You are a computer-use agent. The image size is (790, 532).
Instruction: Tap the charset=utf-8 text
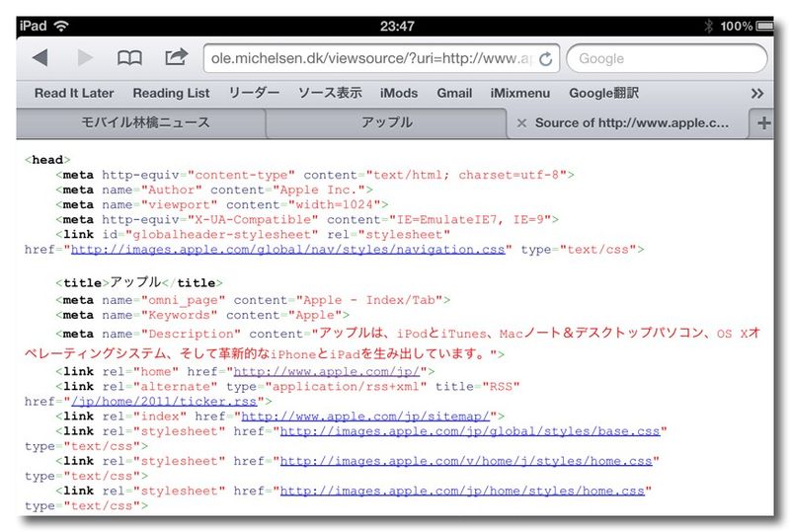pyautogui.click(x=509, y=175)
